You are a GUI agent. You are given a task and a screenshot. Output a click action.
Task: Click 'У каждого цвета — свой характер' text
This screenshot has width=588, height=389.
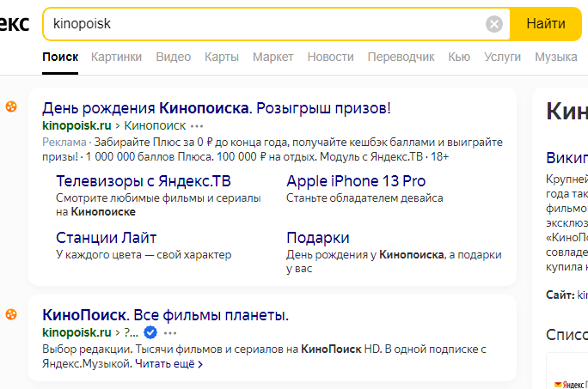coord(144,255)
